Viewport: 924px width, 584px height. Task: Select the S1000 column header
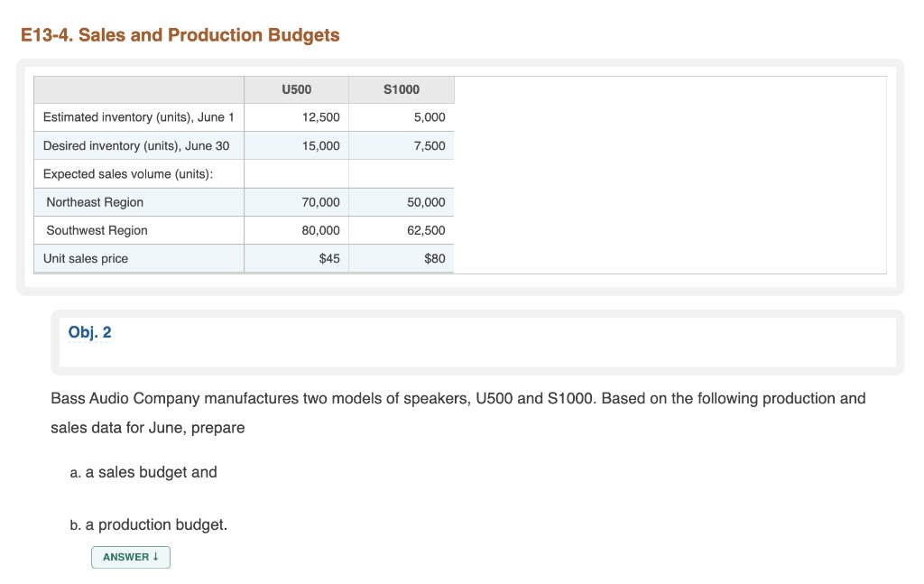[402, 89]
